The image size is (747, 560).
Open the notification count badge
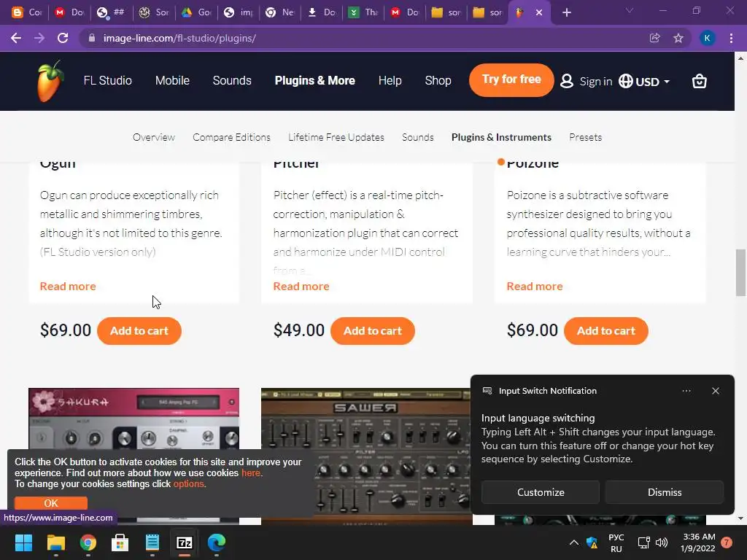coord(727,542)
